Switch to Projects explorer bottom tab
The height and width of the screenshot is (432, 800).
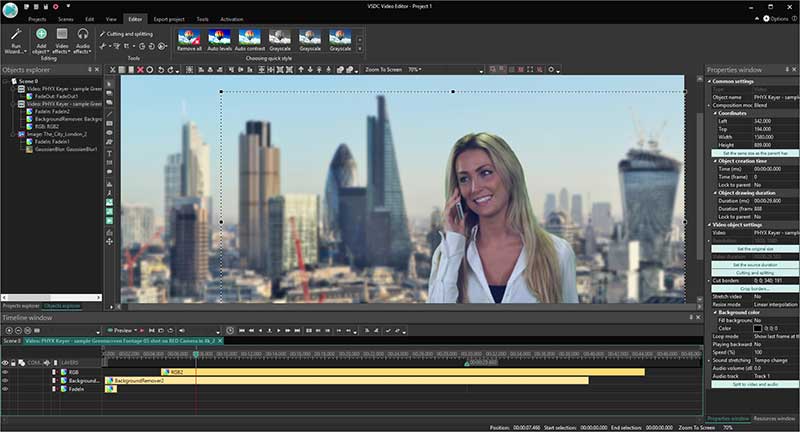pyautogui.click(x=21, y=306)
